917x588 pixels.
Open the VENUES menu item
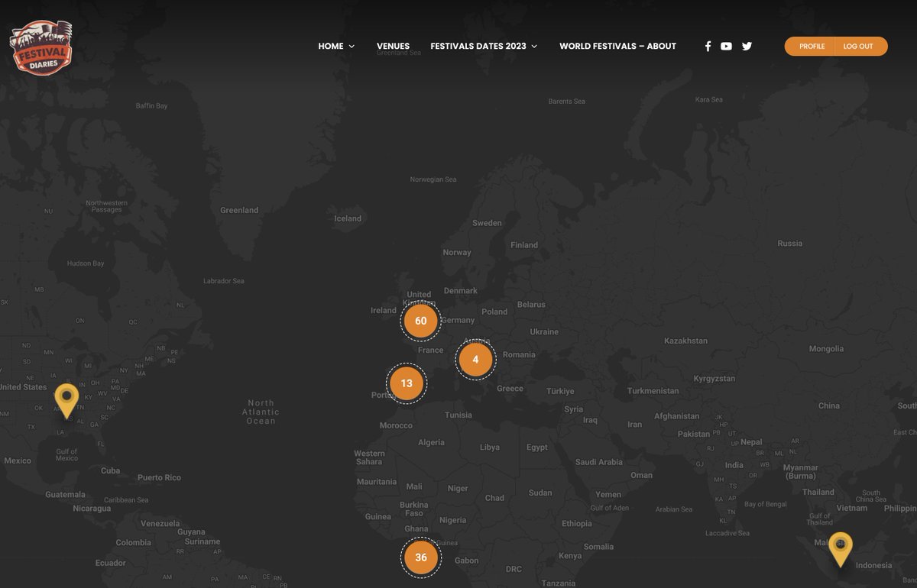click(x=393, y=46)
